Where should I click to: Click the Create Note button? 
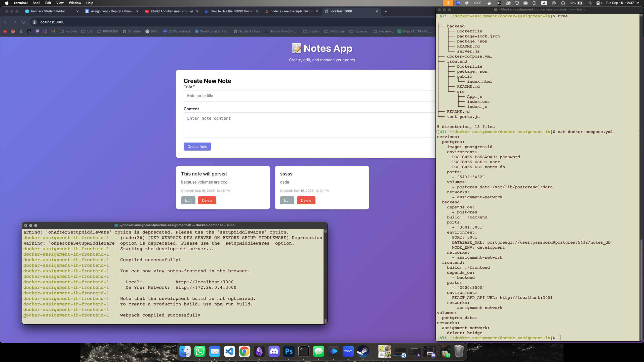tap(197, 147)
